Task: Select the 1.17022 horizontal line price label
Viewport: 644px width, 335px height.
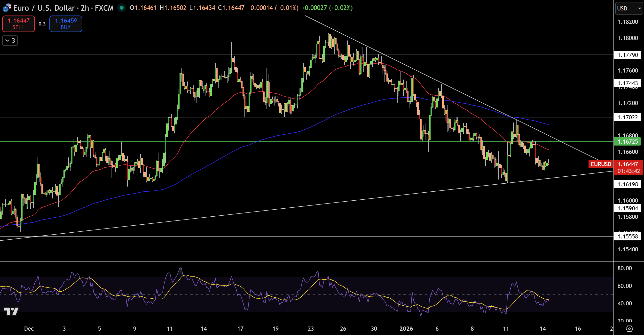Action: point(628,117)
